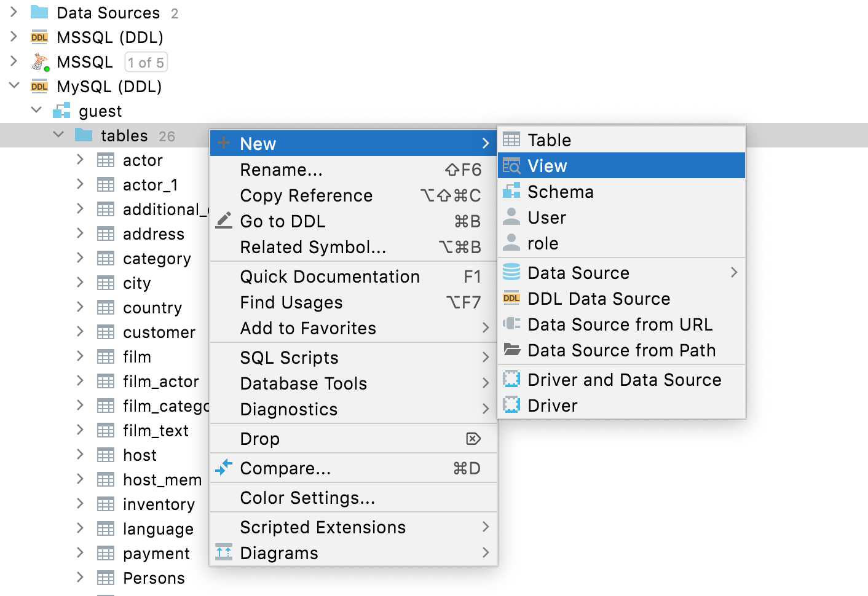Image resolution: width=868 pixels, height=596 pixels.
Task: Choose Rename from the context menu
Action: 282,170
